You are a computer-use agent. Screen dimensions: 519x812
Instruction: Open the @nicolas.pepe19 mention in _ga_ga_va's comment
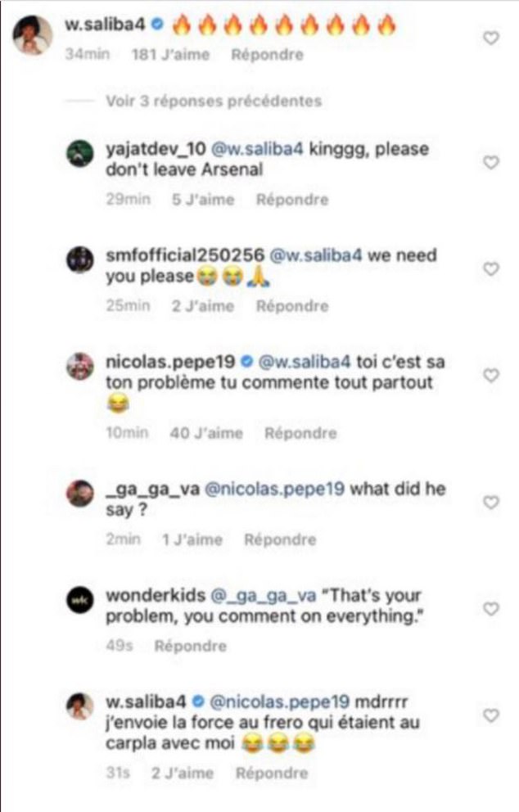click(274, 489)
